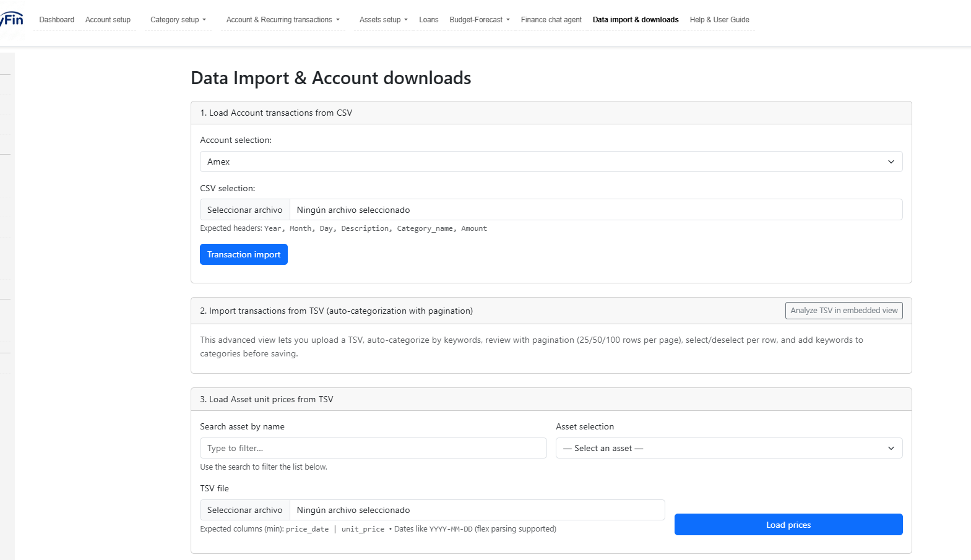Open Help & User Guide
Viewport: 971px width, 560px height.
click(719, 20)
